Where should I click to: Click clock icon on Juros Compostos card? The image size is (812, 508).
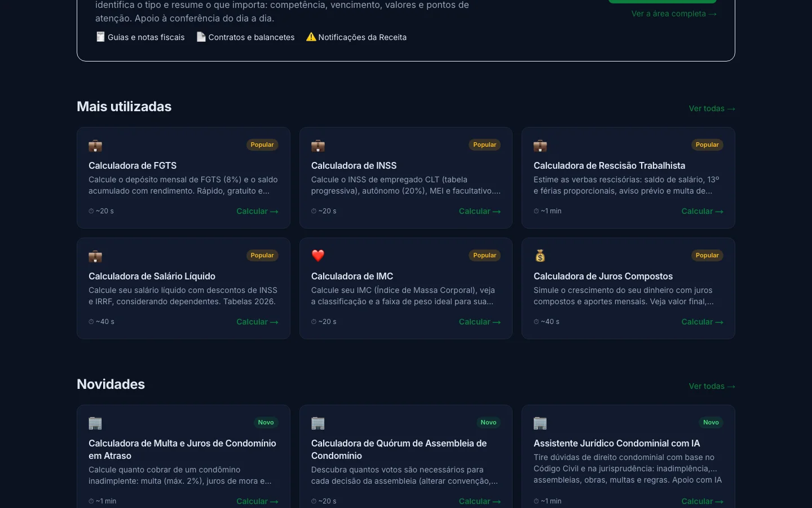coord(536,322)
